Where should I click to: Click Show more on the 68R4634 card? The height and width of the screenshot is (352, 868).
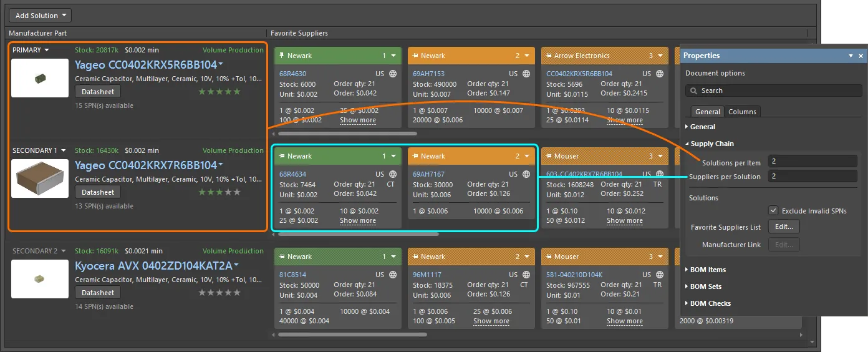[358, 220]
